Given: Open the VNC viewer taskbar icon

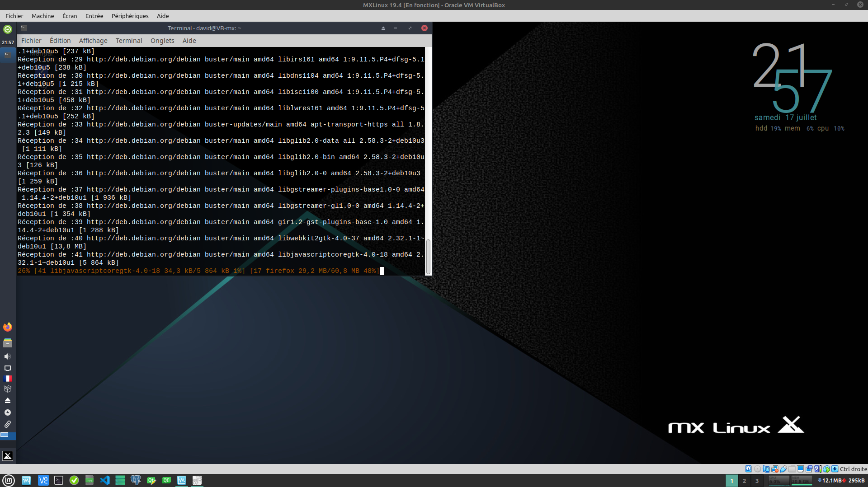Looking at the screenshot, I should pyautogui.click(x=43, y=480).
